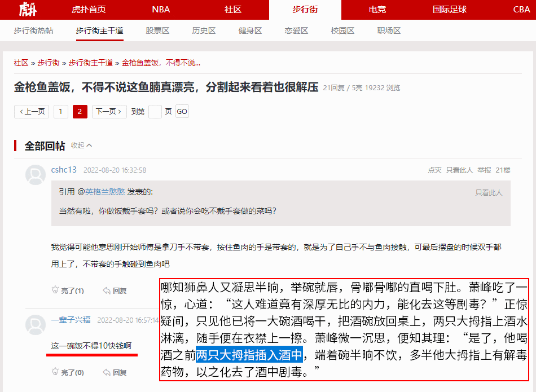The height and width of the screenshot is (392, 536).
Task: Open the NBA nav tab
Action: (161, 10)
